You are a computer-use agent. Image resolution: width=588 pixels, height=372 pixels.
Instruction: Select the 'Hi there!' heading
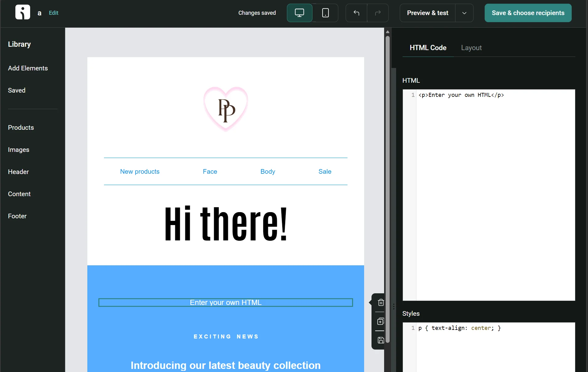[x=226, y=224]
